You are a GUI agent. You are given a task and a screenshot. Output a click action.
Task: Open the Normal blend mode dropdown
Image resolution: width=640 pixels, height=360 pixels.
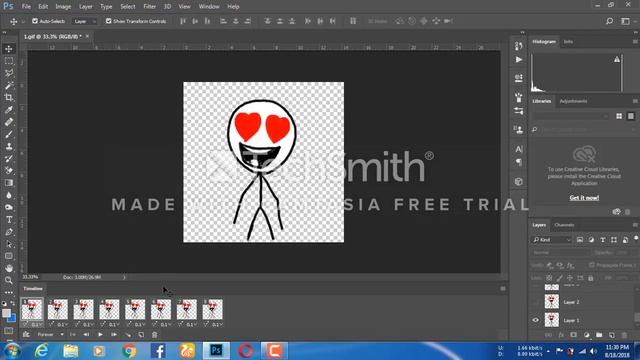pyautogui.click(x=560, y=253)
